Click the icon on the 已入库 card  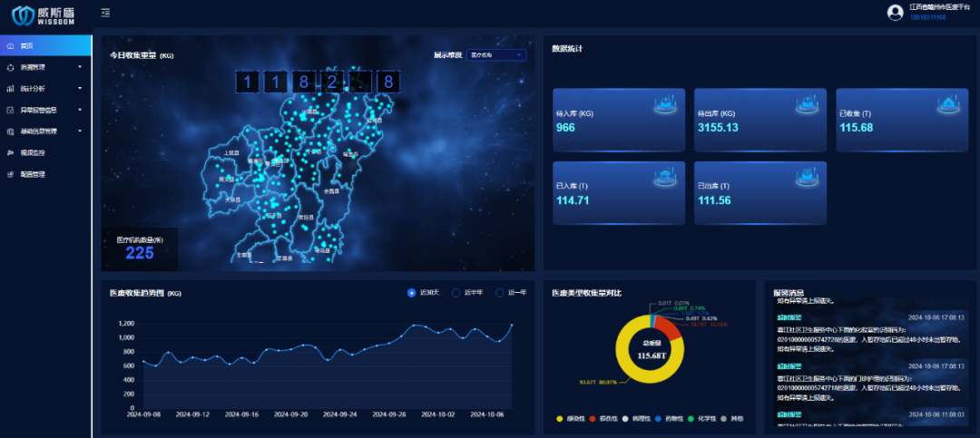tap(666, 178)
